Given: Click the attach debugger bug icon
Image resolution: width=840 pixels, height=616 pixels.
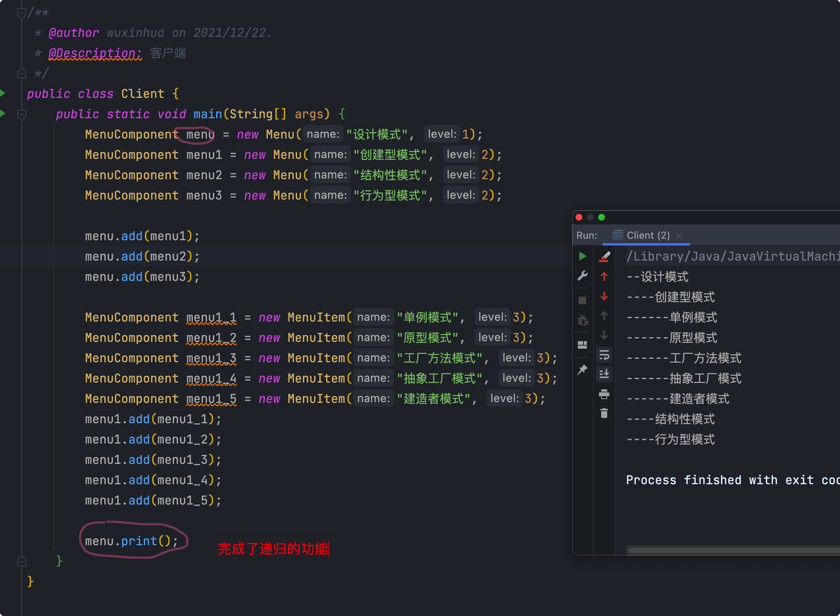Looking at the screenshot, I should [x=582, y=320].
